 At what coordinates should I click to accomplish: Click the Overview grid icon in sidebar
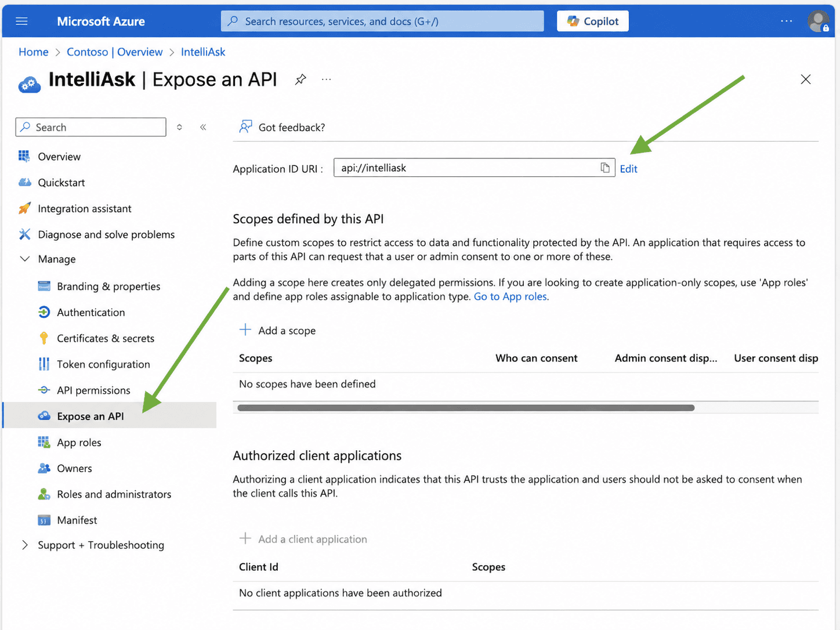24,156
